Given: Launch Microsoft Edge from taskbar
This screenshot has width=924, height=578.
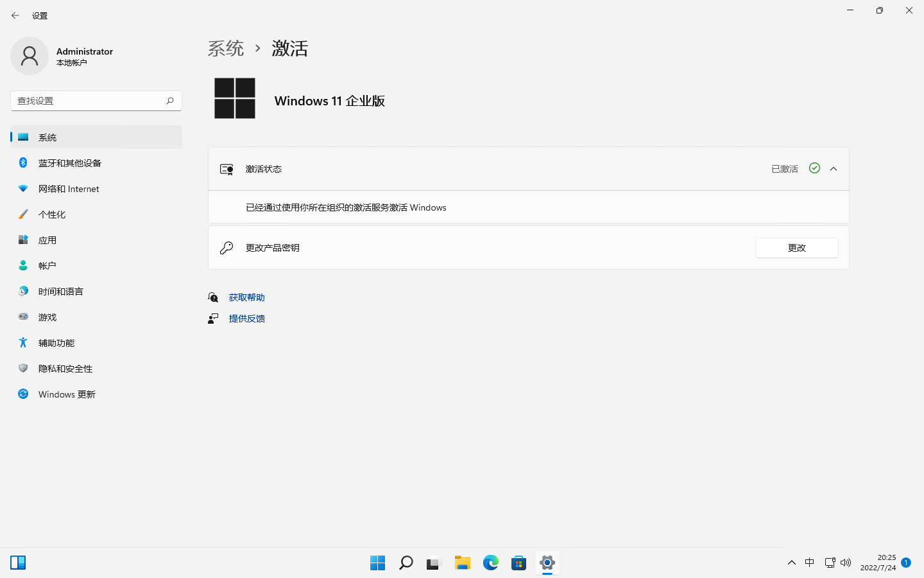Looking at the screenshot, I should point(491,563).
